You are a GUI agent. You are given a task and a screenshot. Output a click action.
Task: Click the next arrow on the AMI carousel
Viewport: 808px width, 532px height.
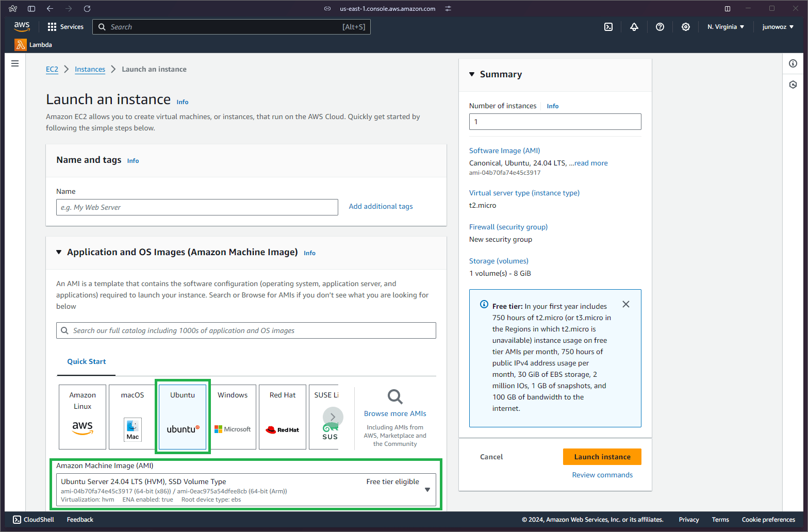click(x=333, y=417)
